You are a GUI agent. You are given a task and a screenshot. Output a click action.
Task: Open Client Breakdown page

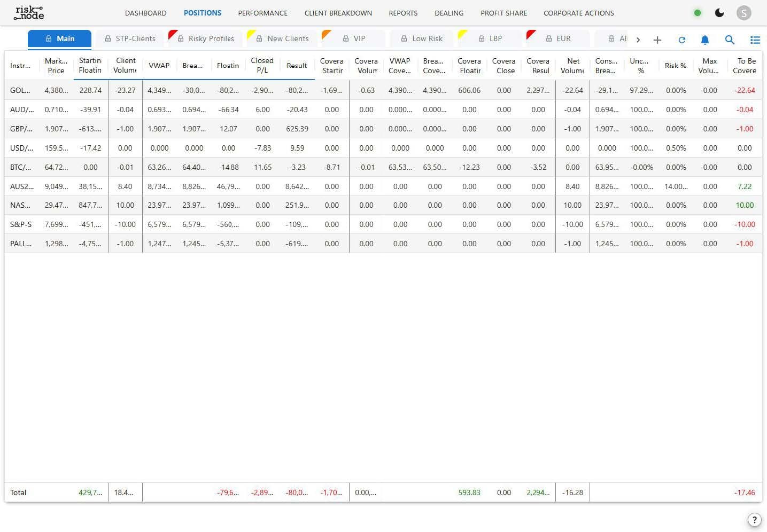(338, 13)
